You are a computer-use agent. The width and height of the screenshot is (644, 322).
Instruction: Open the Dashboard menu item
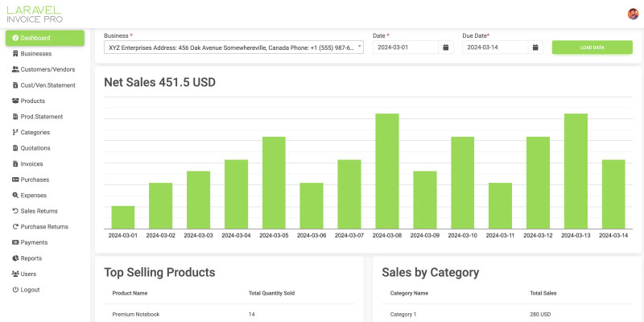pos(45,38)
